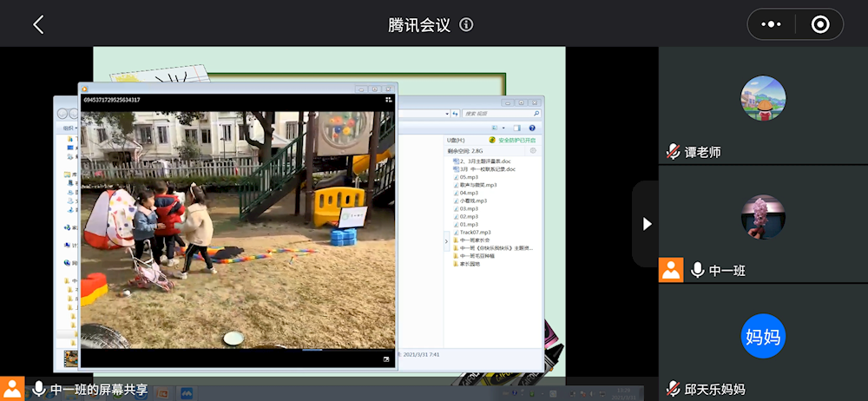868x401 pixels.
Task: Tap the 中一班 microphone icon
Action: (698, 270)
